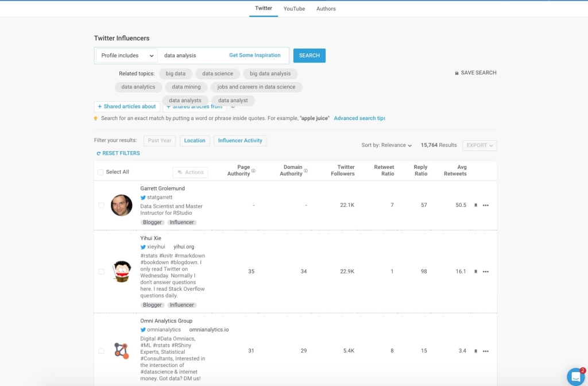The width and height of the screenshot is (588, 386).
Task: Bookmark Garrett Grolemund's profile row
Action: point(476,206)
